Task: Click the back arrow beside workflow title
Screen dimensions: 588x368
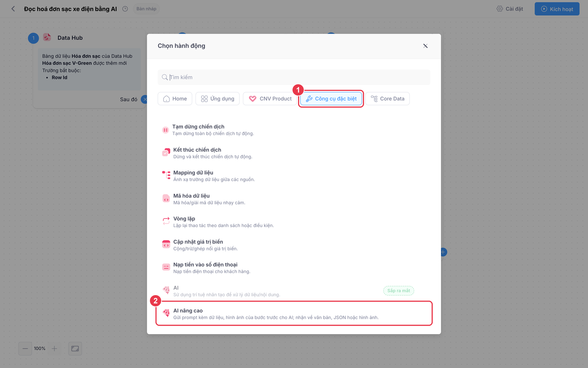Action: tap(13, 9)
